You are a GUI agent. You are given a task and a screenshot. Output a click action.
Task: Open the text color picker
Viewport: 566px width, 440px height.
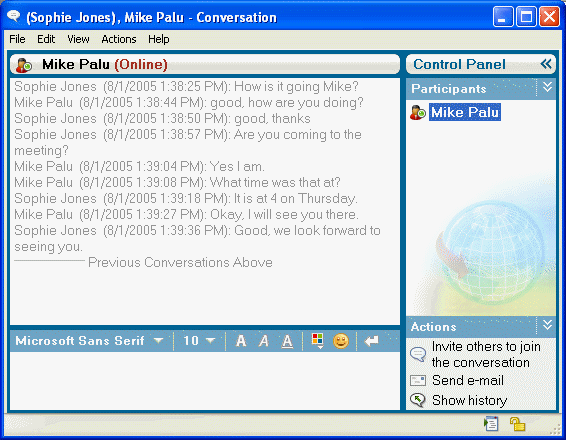(x=318, y=341)
